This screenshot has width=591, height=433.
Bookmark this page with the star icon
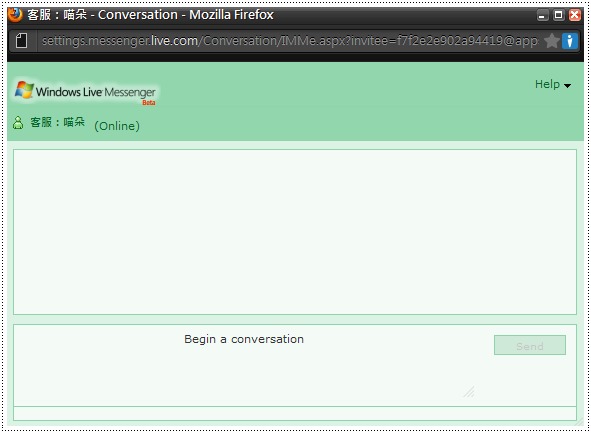point(552,41)
